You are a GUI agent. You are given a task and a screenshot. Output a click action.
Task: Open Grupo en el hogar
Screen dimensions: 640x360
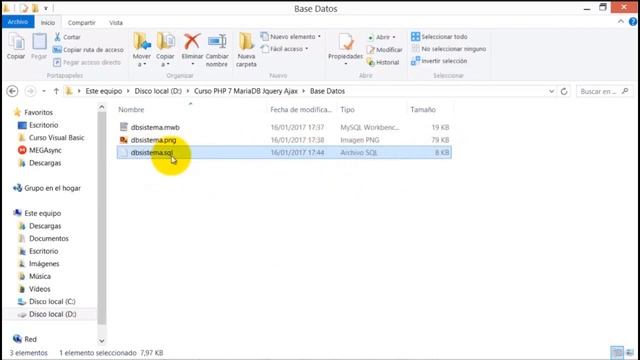point(52,188)
